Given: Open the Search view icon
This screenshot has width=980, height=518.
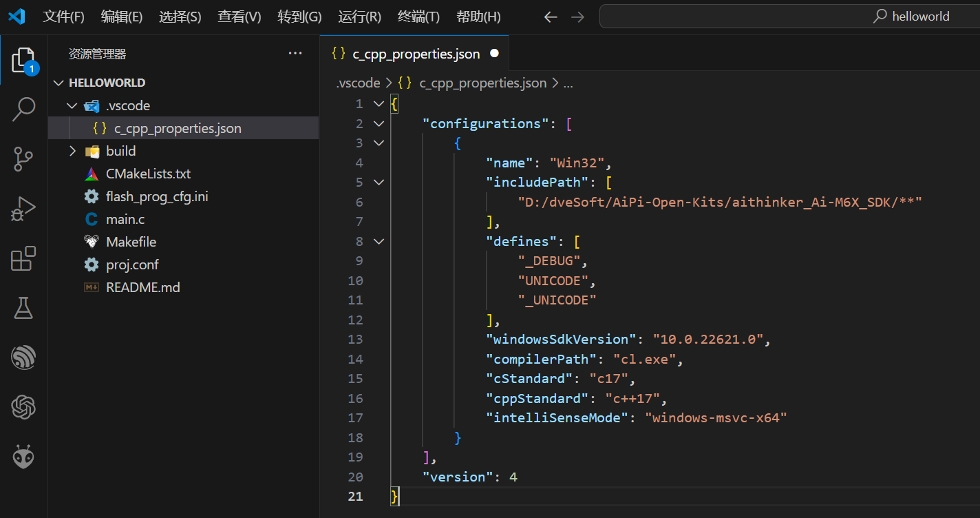Looking at the screenshot, I should click(x=24, y=109).
